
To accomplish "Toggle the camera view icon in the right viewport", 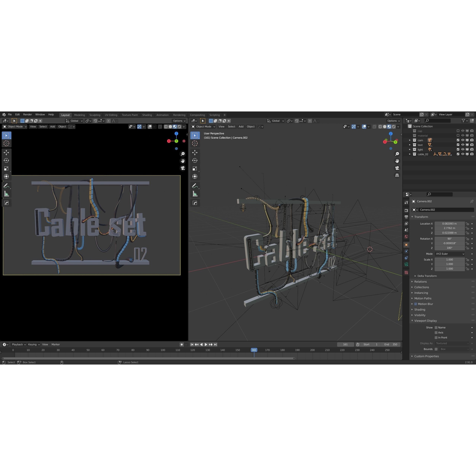I will point(397,168).
